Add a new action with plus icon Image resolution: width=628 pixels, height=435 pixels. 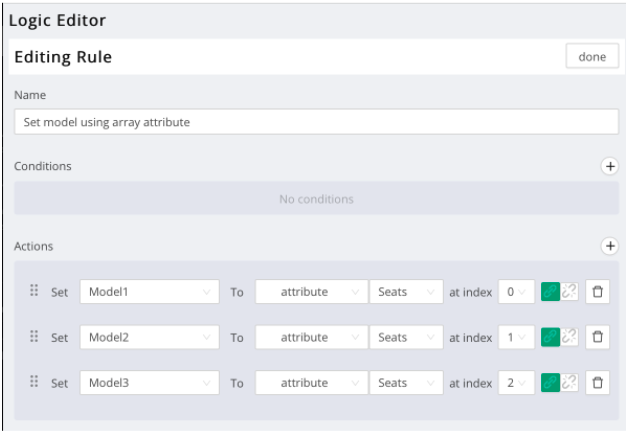(609, 245)
